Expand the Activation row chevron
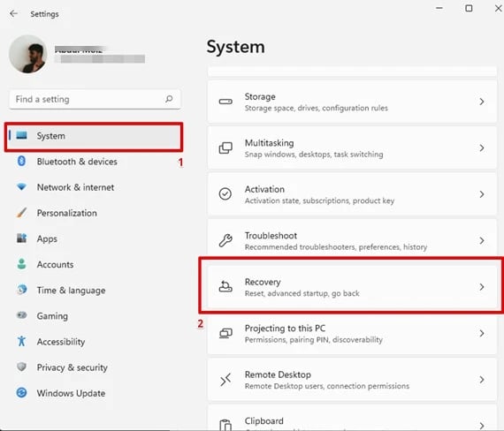 click(x=482, y=194)
